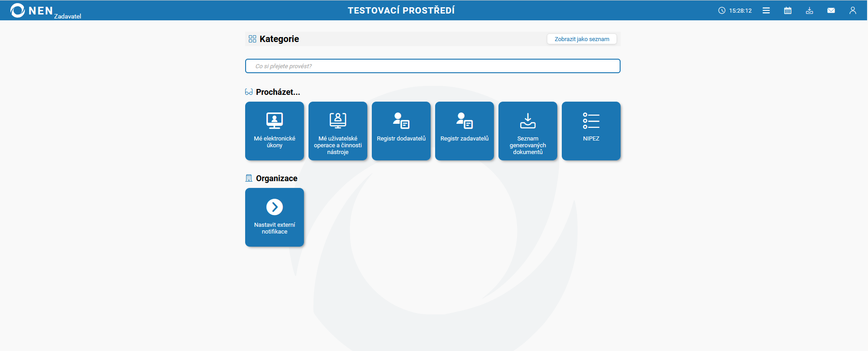Open the Registr zadavatelů tile
This screenshot has width=868, height=351.
click(465, 131)
